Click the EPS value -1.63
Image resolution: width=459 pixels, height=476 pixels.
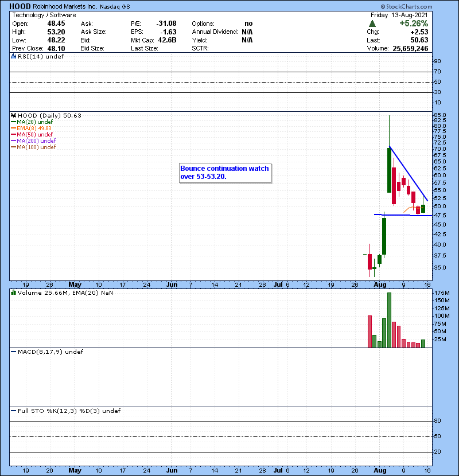tap(168, 32)
